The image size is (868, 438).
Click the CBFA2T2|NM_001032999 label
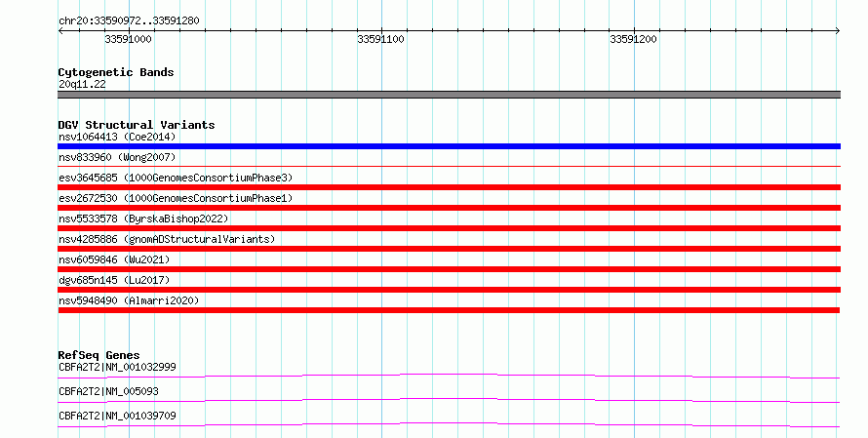click(x=117, y=367)
